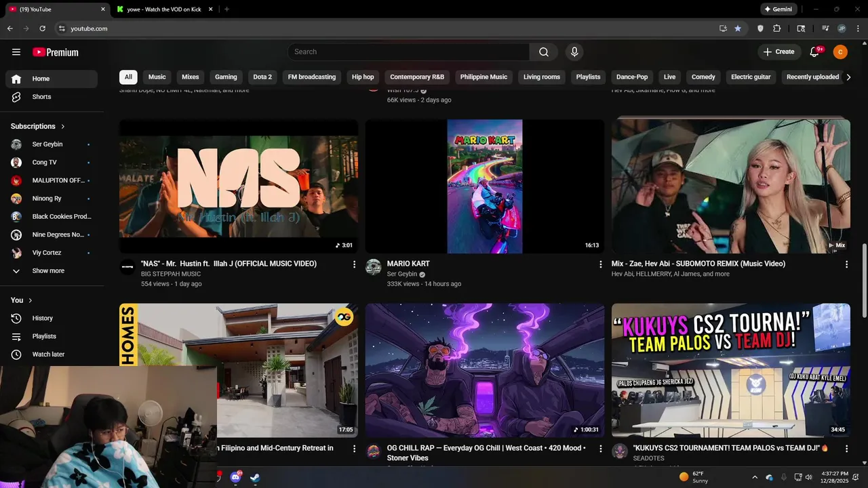The height and width of the screenshot is (488, 868).
Task: Open the weather widget showing 62°F Sunny
Action: point(694,477)
